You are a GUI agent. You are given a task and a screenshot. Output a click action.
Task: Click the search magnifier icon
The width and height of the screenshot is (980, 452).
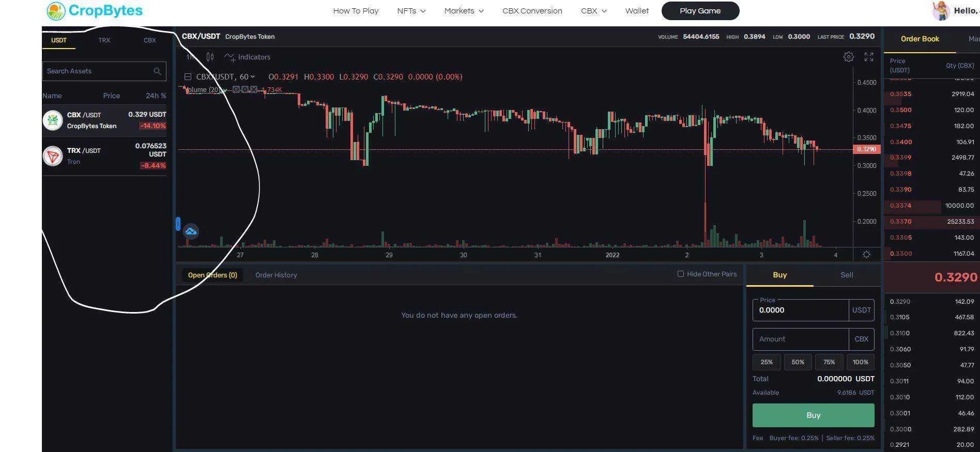pyautogui.click(x=157, y=71)
